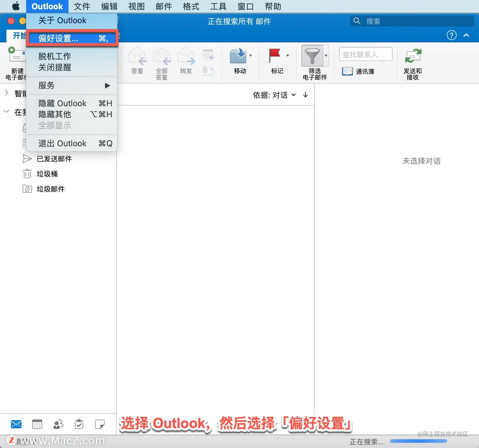Select 关闭提醒 menu entry
The image size is (479, 448).
click(x=72, y=67)
